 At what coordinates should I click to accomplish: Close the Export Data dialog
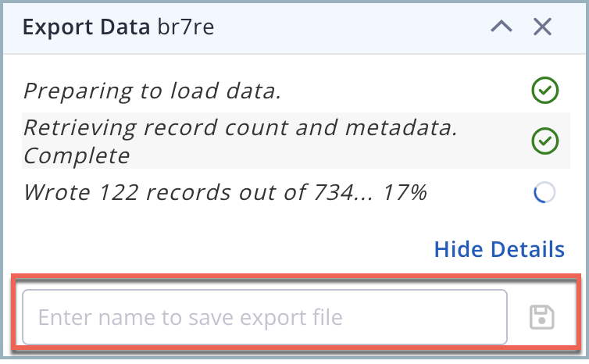coord(543,27)
